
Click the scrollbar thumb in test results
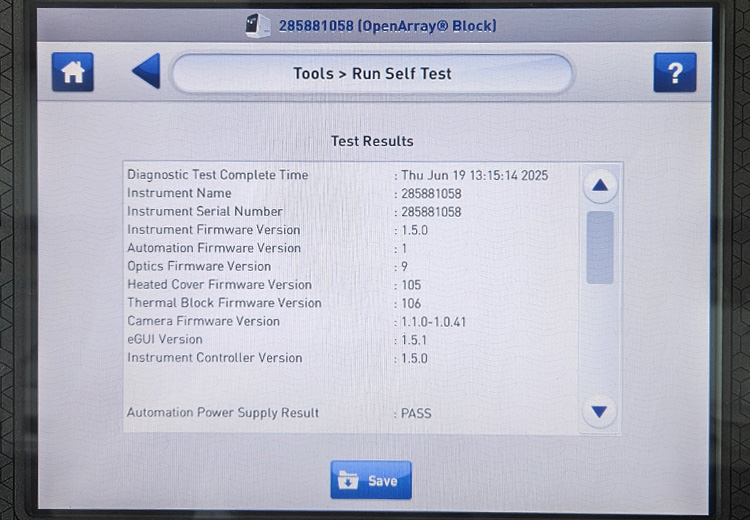coord(600,247)
